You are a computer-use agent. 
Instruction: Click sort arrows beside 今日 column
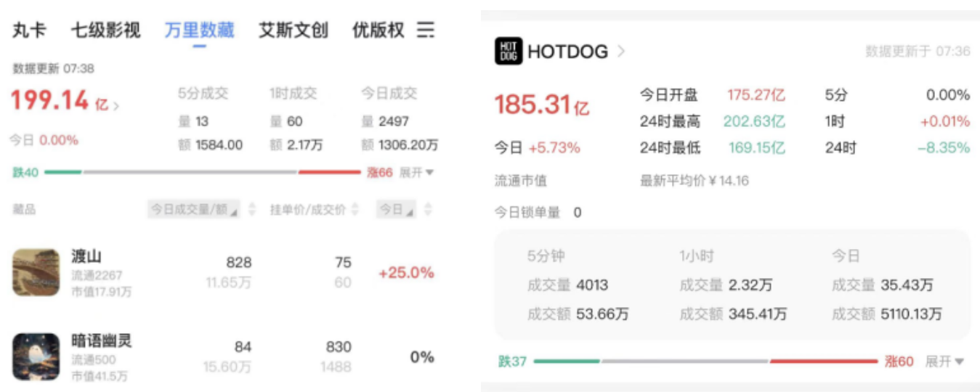click(428, 210)
